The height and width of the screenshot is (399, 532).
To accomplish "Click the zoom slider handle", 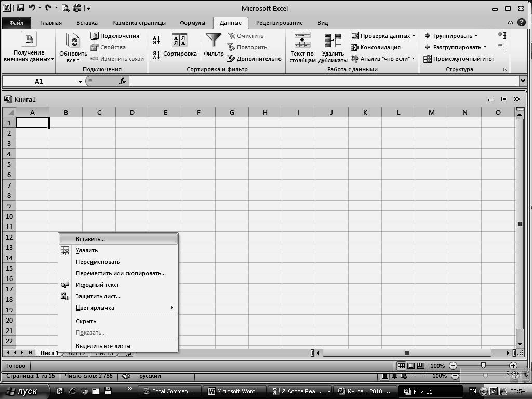I will pos(483,365).
